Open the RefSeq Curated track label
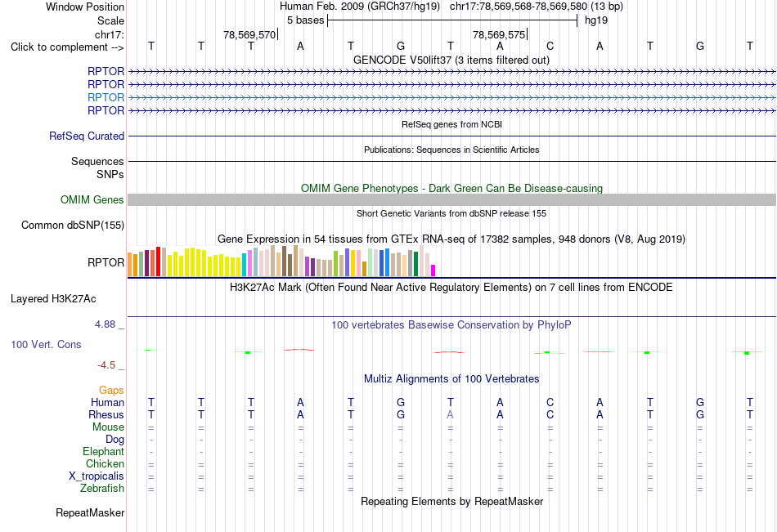The image size is (777, 532). click(x=86, y=136)
